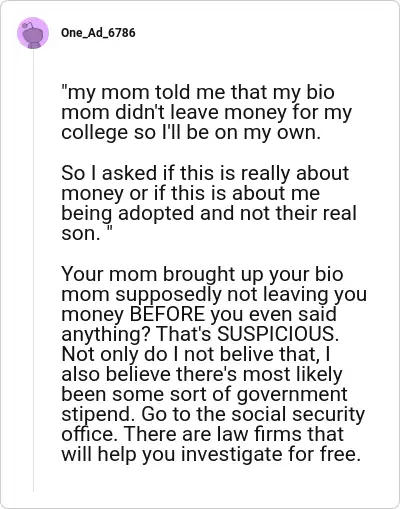The height and width of the screenshot is (509, 400).
Task: Open One_Ad_6786 user profile link
Action: (x=98, y=33)
